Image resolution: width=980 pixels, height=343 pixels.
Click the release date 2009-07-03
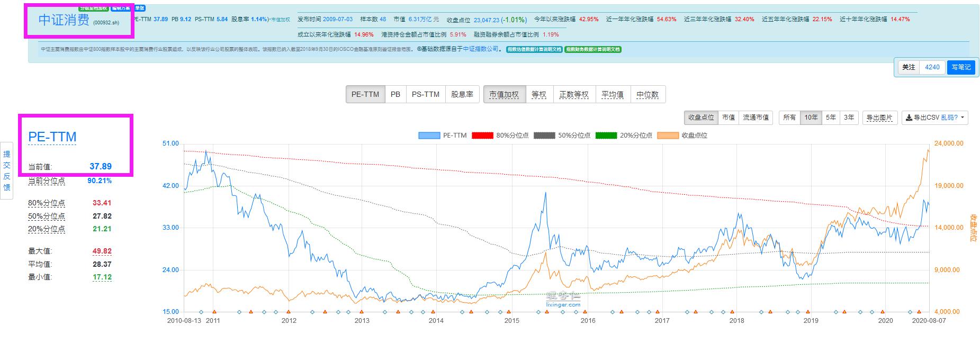(338, 19)
